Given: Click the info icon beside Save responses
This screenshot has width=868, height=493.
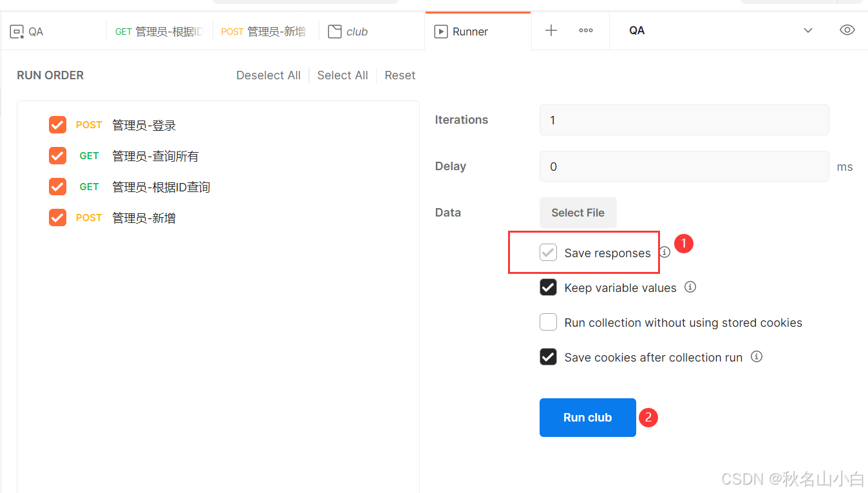Looking at the screenshot, I should [665, 253].
